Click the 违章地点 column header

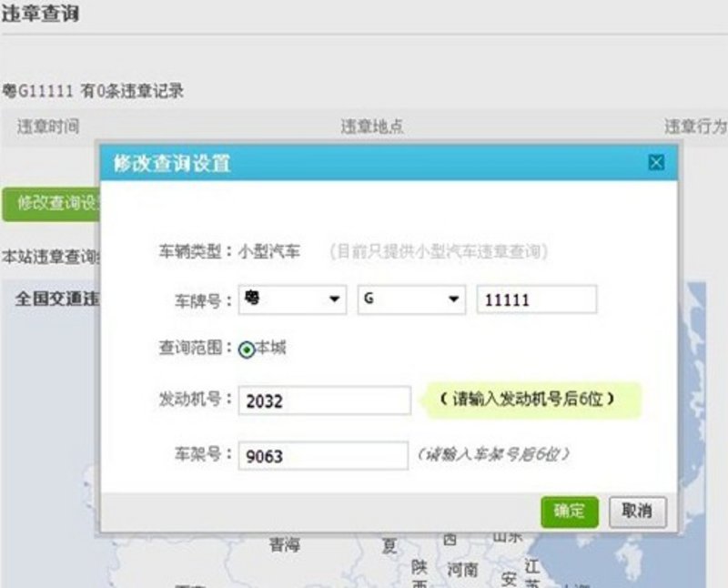point(371,127)
